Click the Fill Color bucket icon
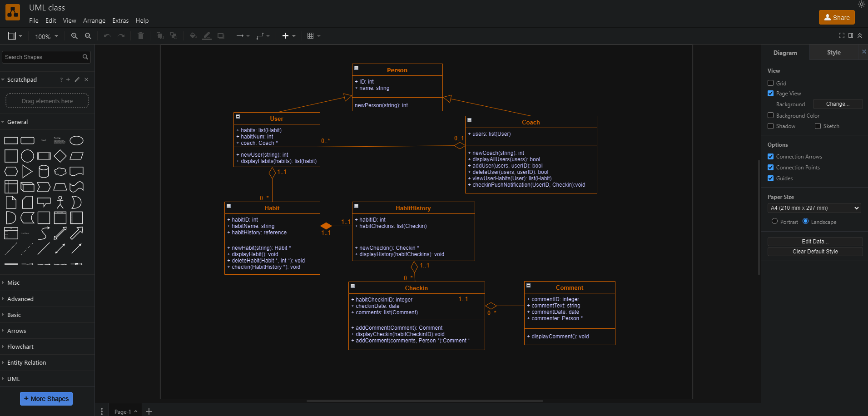 click(x=193, y=36)
